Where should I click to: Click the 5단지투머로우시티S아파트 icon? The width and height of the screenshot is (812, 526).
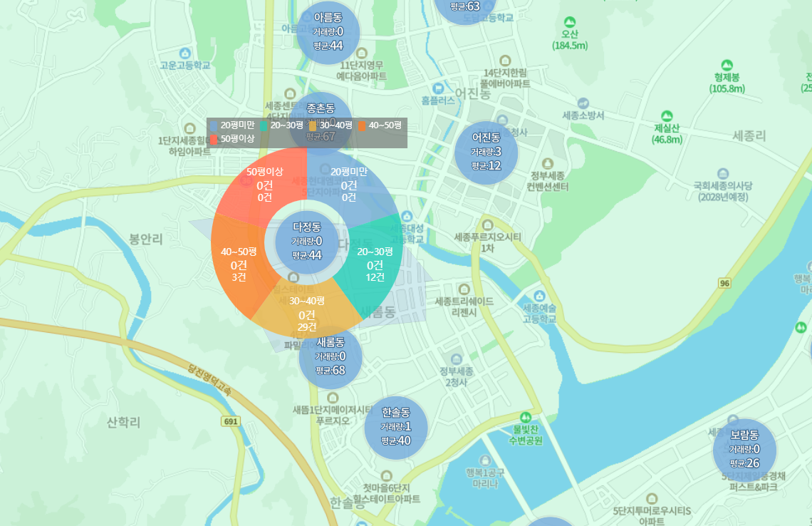click(652, 499)
